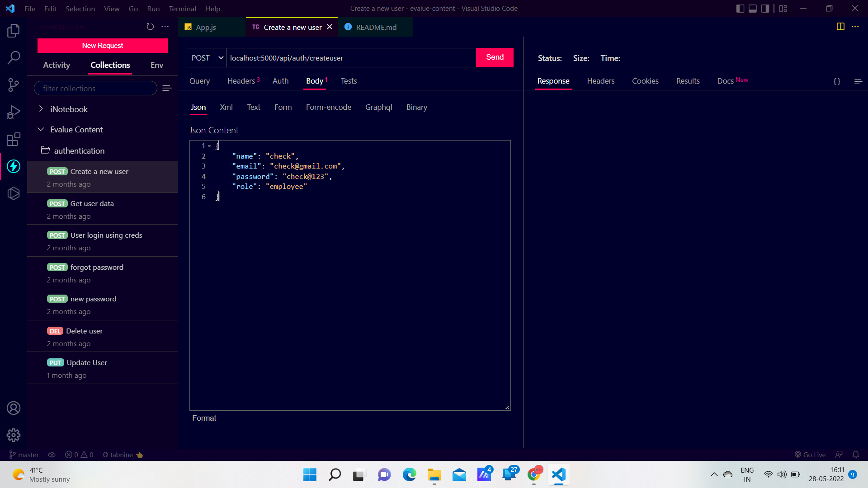Image resolution: width=868 pixels, height=488 pixels.
Task: Expand the iNotebook collection
Action: [41, 109]
